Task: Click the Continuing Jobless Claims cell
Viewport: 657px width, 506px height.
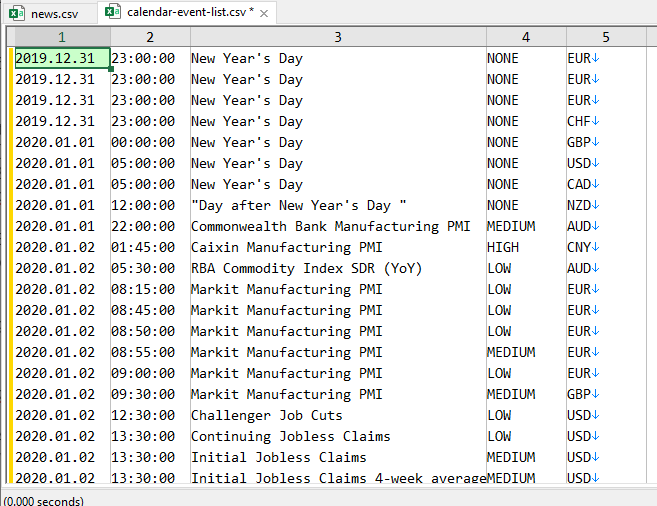Action: [x=338, y=436]
